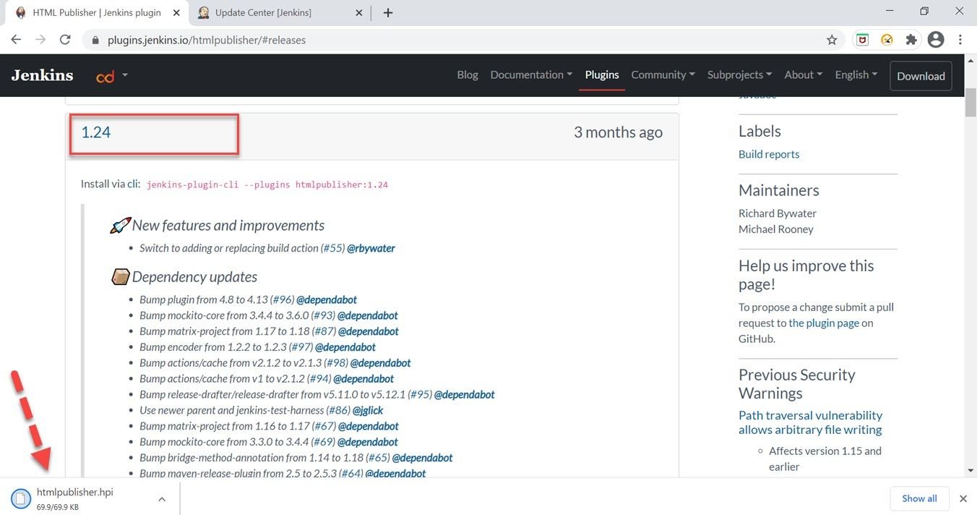This screenshot has width=980, height=515.
Task: Open pull request #93 mockito-core link
Action: click(323, 315)
